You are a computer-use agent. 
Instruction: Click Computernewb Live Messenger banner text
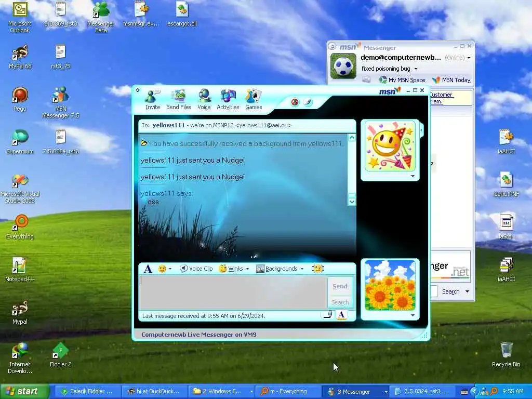(x=199, y=335)
